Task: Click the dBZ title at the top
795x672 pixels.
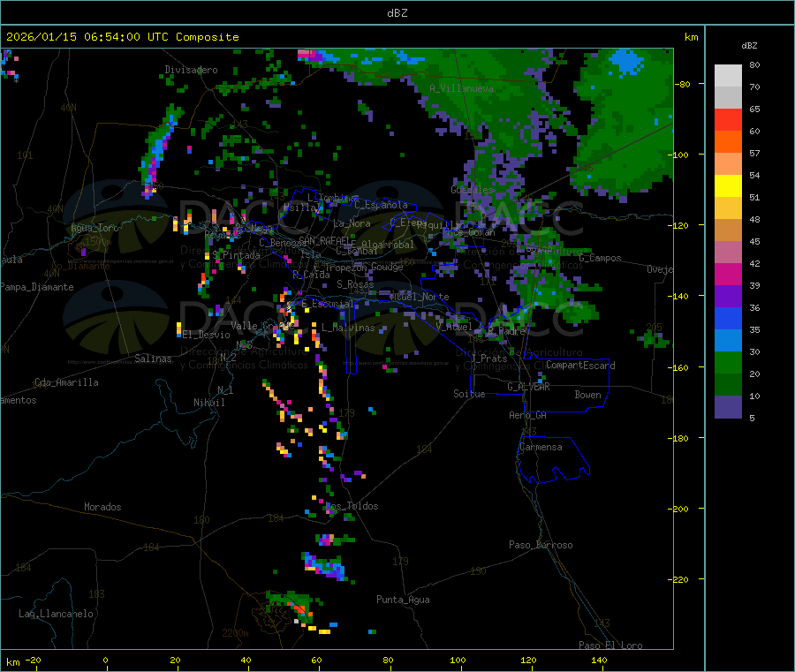Action: pos(397,12)
